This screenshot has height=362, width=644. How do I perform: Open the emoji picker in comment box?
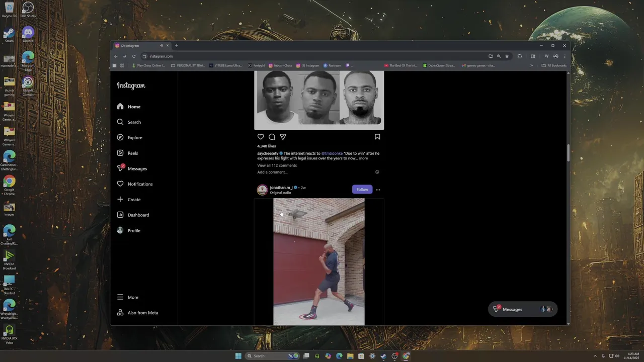tap(377, 172)
